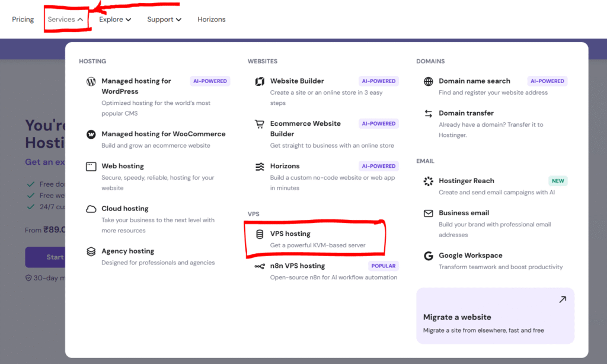Screen dimensions: 607x364
Task: Open Horizons in the top navigation
Action: (x=212, y=20)
